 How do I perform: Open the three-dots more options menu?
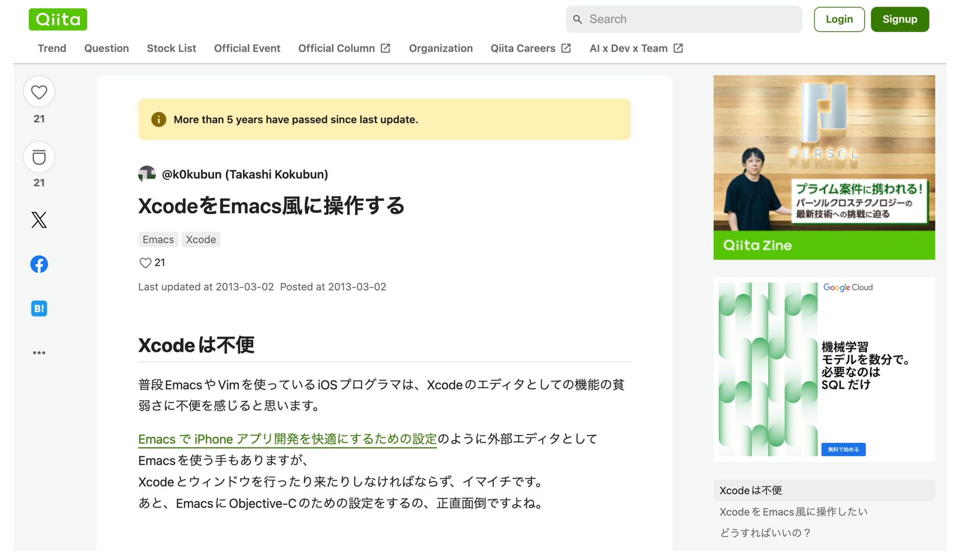[39, 353]
